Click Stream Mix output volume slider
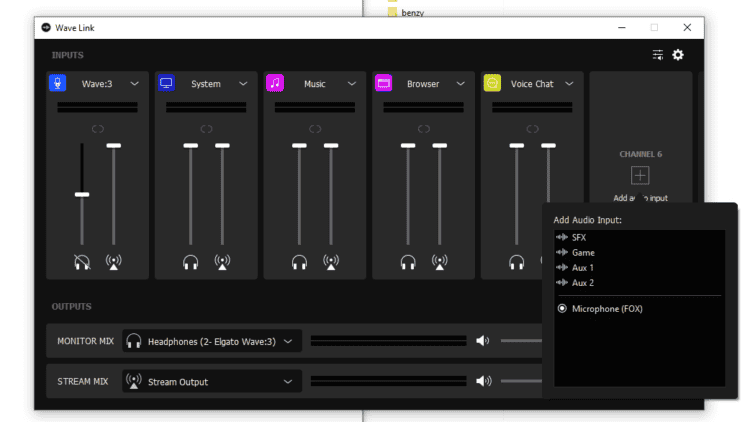The height and width of the screenshot is (422, 750). click(521, 381)
